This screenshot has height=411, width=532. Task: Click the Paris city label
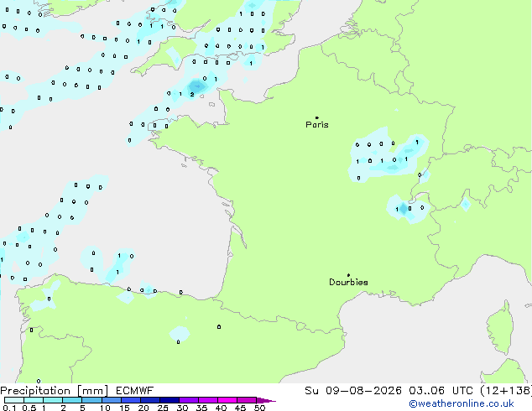point(317,125)
